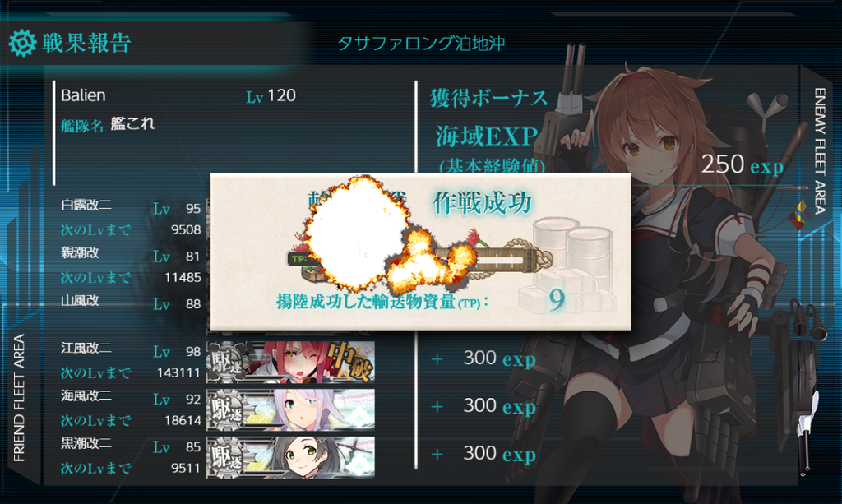
Task: Click the 駆逐 badge on 江風改二's banner
Action: tap(227, 363)
